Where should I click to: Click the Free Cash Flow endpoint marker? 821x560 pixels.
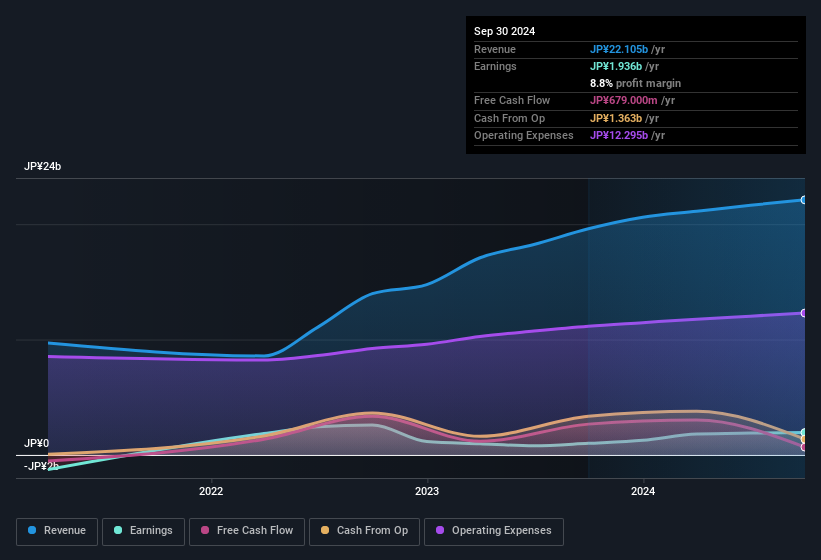coord(804,447)
